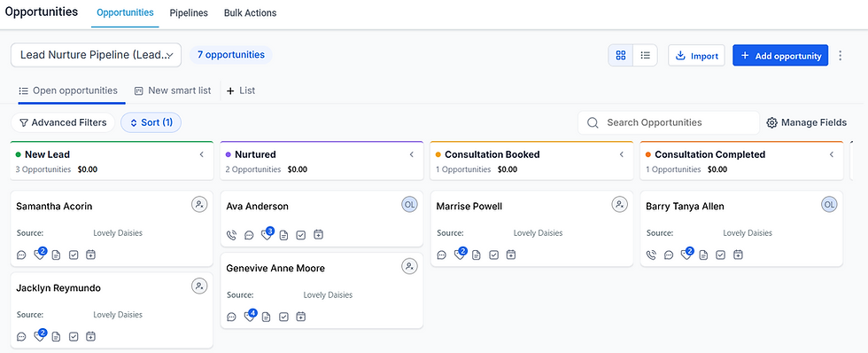868x353 pixels.
Task: Open conversation icon on Jacklyn Reymundo card
Action: click(x=21, y=336)
